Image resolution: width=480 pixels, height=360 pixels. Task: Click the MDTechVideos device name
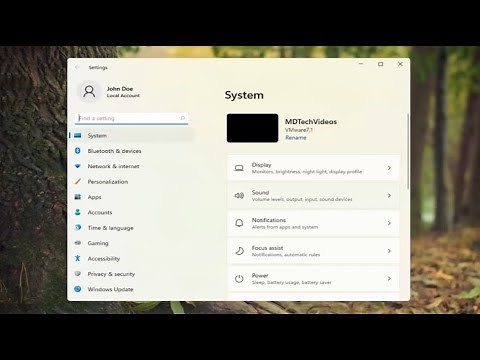[x=311, y=122]
